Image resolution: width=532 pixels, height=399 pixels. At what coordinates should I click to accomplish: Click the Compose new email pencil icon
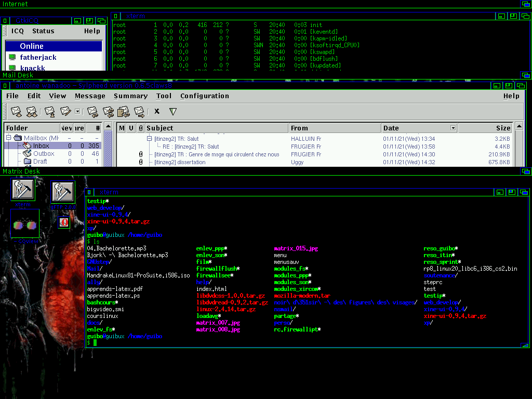tap(65, 111)
